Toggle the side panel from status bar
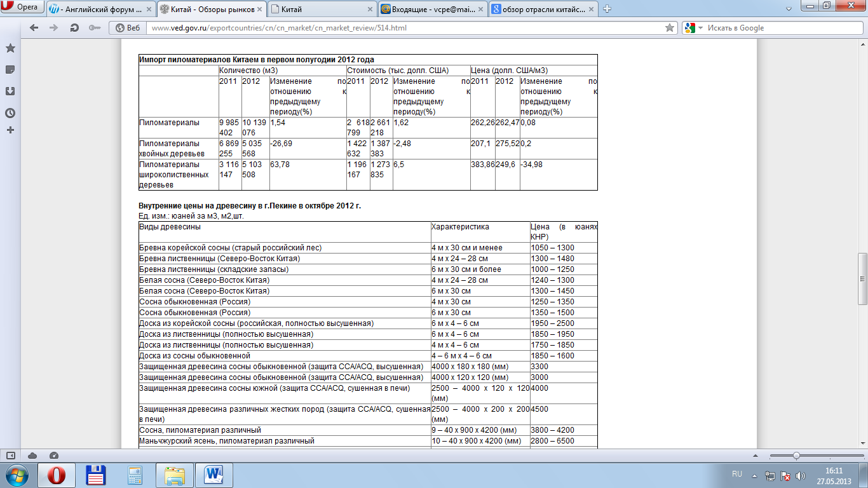 point(11,456)
